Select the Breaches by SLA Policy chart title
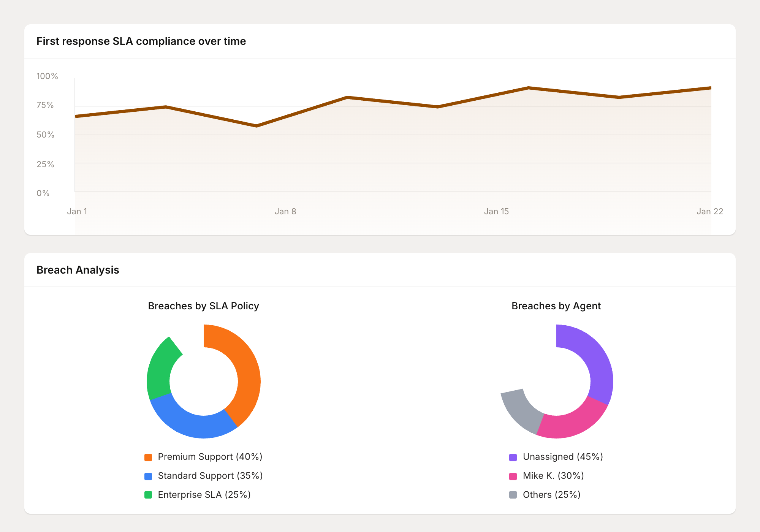The image size is (760, 532). click(x=203, y=306)
